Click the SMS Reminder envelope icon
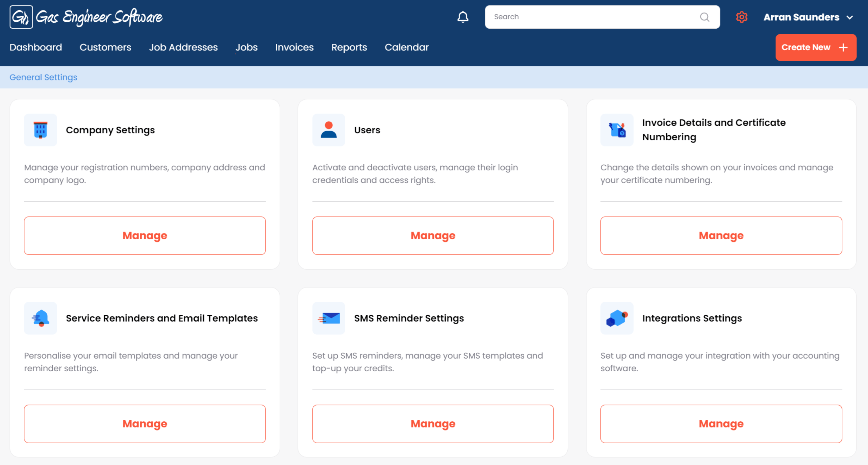 [328, 318]
